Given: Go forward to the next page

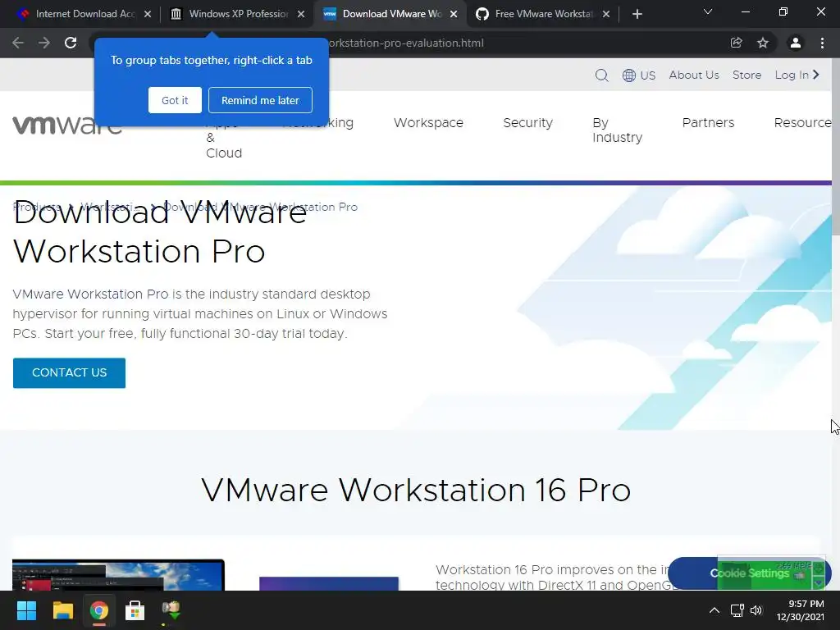Looking at the screenshot, I should coord(44,43).
